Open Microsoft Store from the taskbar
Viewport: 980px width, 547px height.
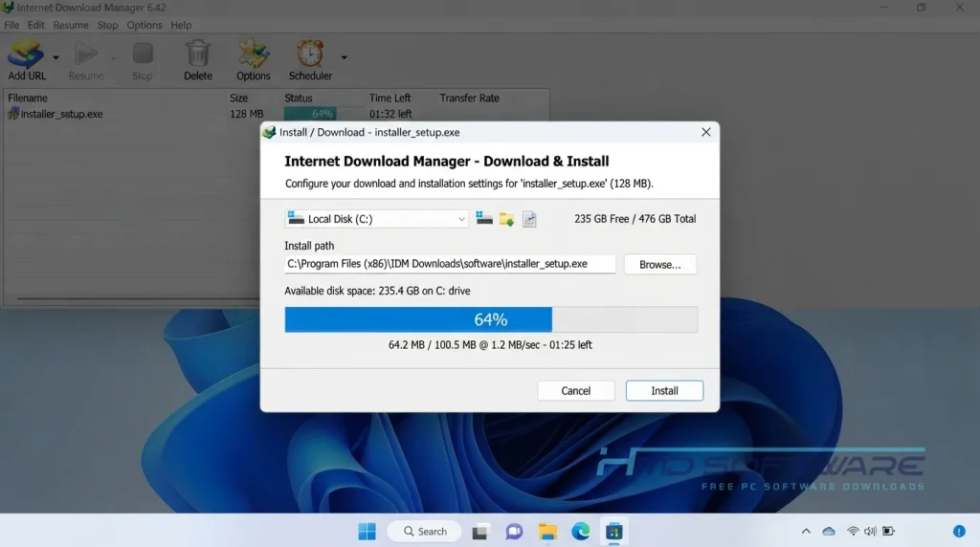pos(613,532)
